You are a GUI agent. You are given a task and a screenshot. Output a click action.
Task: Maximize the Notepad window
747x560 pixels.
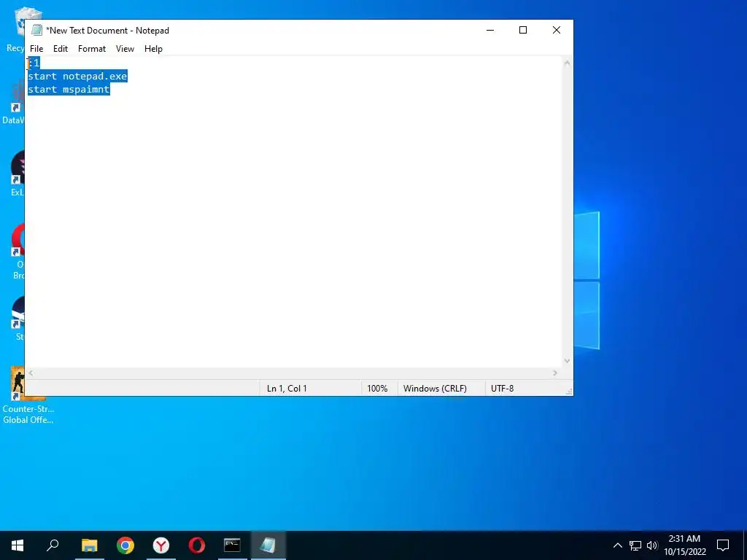[x=522, y=30]
